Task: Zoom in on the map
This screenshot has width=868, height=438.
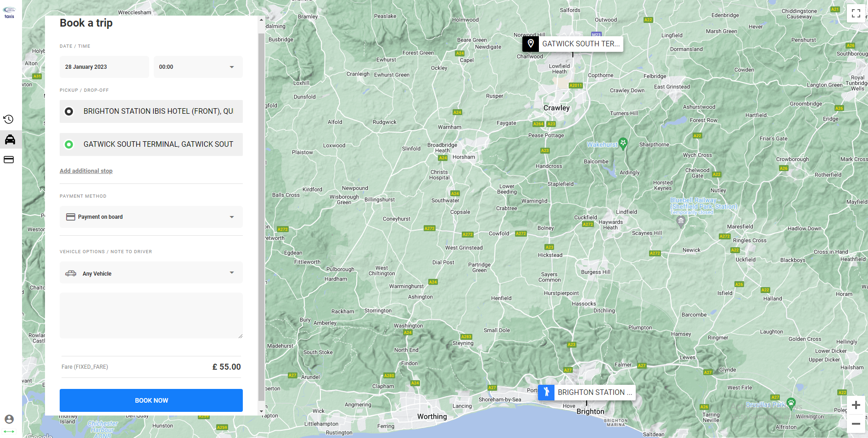Action: 856,405
